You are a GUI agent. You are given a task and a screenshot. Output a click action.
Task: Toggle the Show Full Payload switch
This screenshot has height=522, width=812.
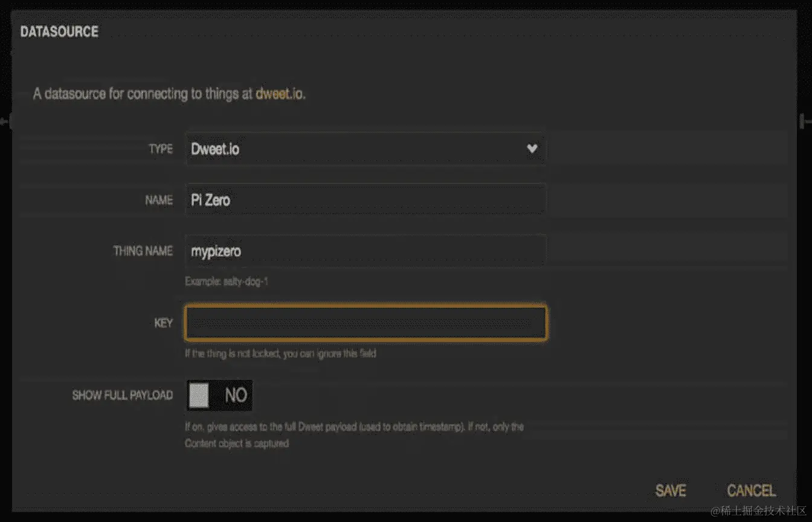219,396
